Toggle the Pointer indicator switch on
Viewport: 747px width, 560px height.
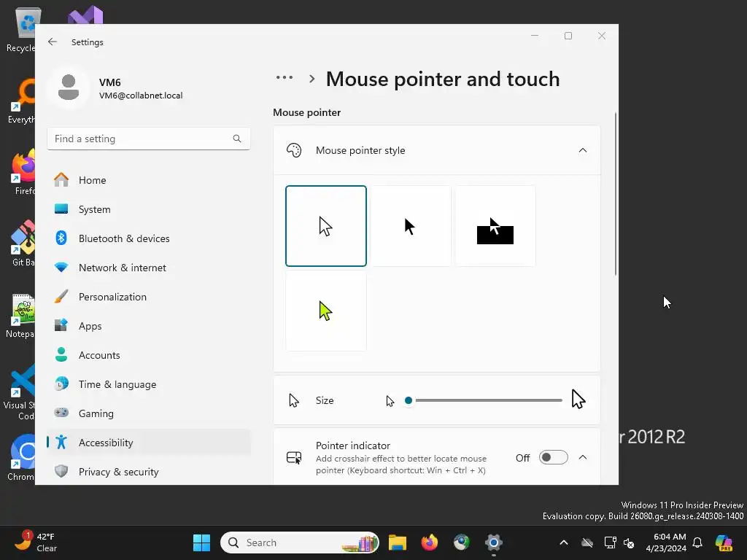[x=553, y=458]
